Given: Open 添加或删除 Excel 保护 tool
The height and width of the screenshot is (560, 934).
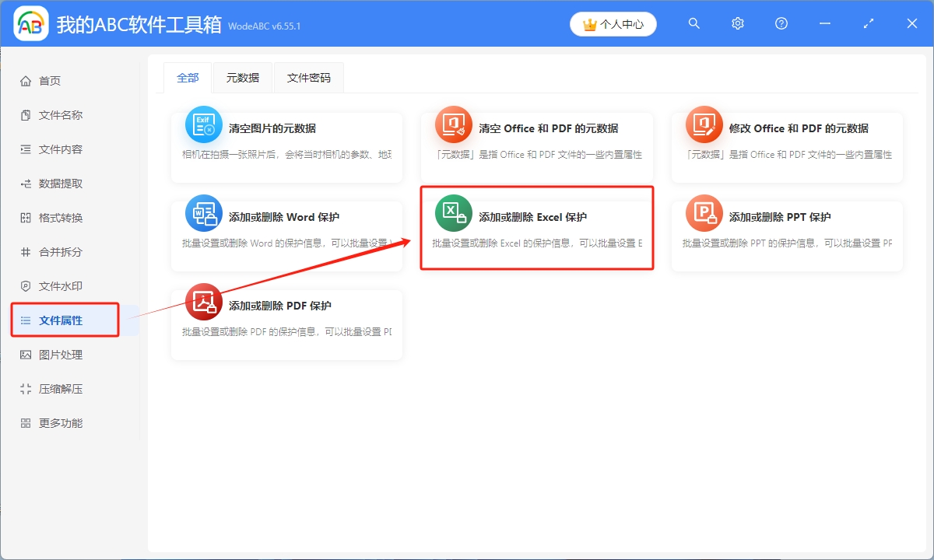Looking at the screenshot, I should (537, 228).
